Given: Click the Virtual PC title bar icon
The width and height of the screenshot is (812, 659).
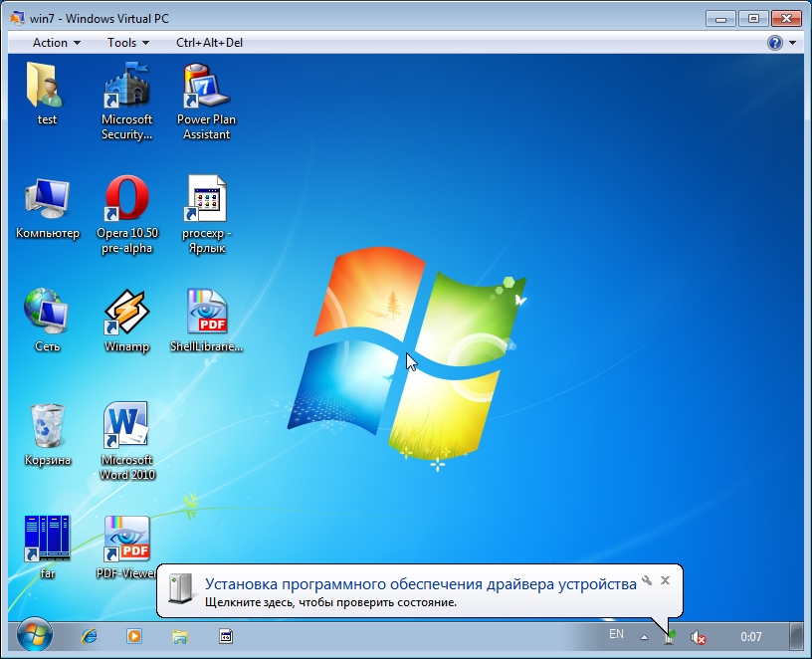Looking at the screenshot, I should tap(17, 19).
